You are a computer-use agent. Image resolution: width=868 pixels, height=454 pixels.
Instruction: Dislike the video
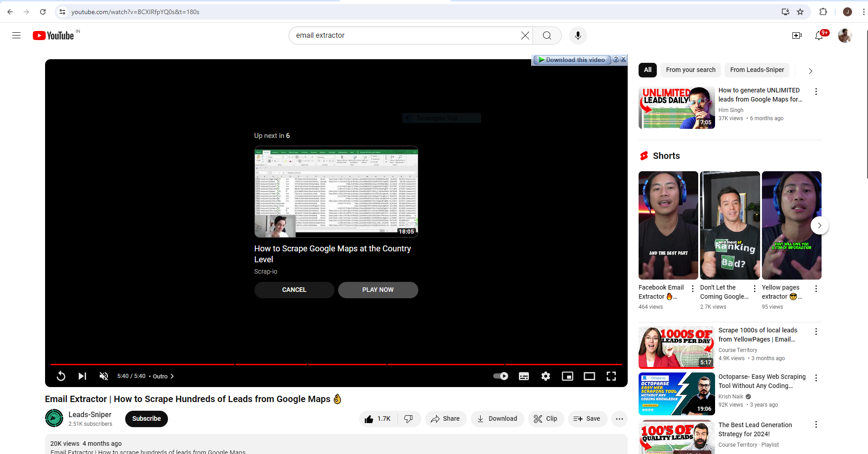pyautogui.click(x=409, y=419)
